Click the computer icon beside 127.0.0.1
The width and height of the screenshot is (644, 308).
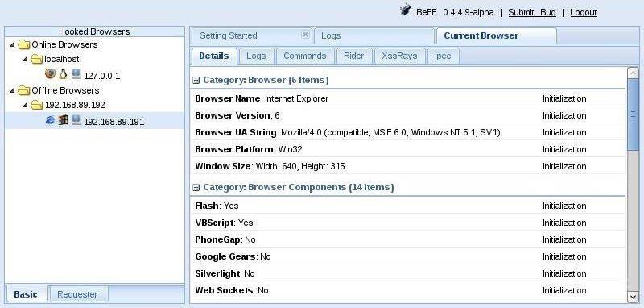(76, 74)
